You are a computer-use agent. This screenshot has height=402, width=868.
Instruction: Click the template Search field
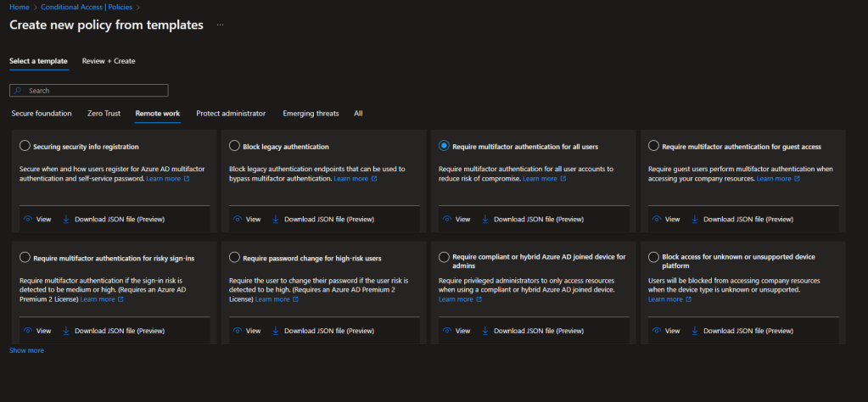tap(89, 90)
